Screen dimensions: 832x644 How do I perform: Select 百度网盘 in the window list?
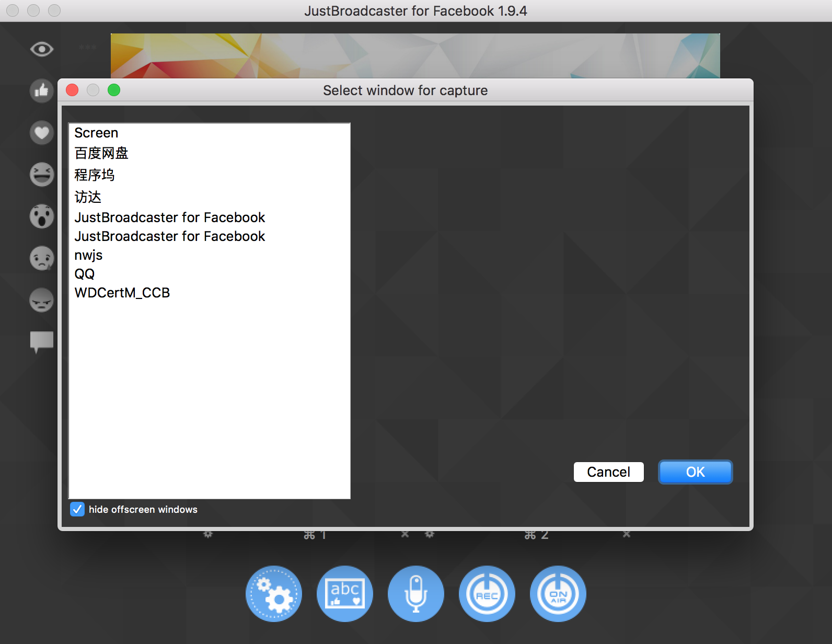(209, 153)
